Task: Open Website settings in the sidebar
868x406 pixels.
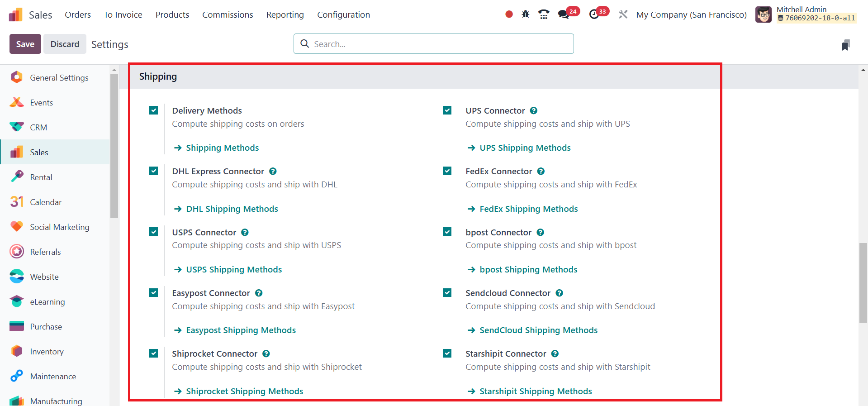Action: click(55, 277)
